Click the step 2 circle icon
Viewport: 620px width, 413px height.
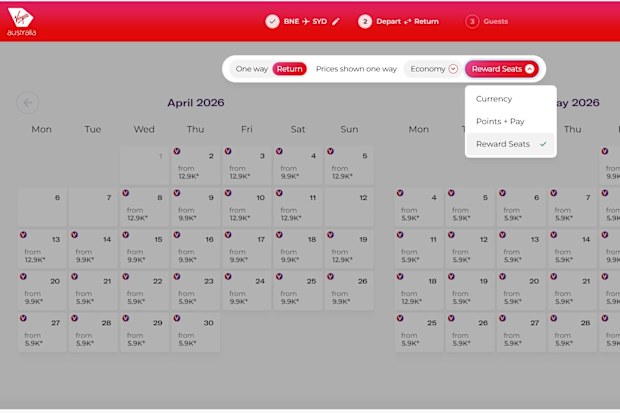[x=365, y=21]
